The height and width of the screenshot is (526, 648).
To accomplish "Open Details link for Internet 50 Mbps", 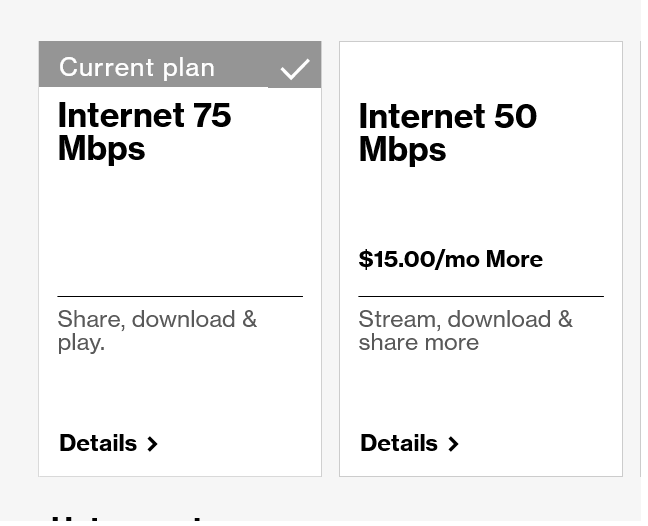I will point(399,443).
